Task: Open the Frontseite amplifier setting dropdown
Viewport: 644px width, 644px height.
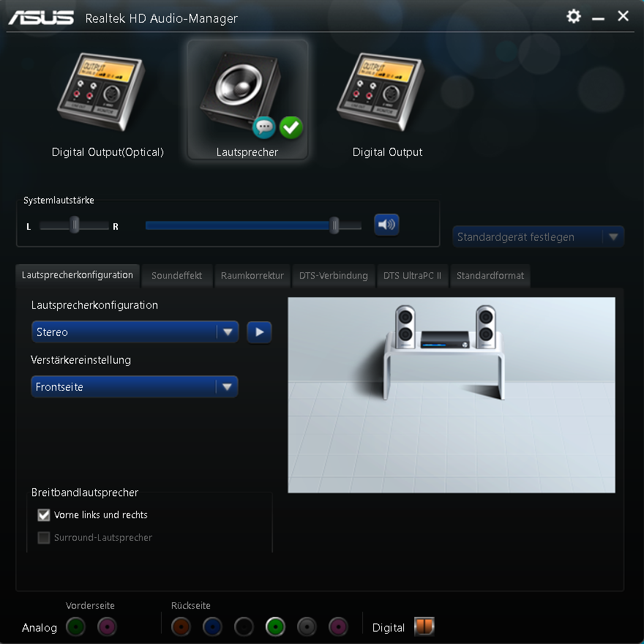Action: 135,386
